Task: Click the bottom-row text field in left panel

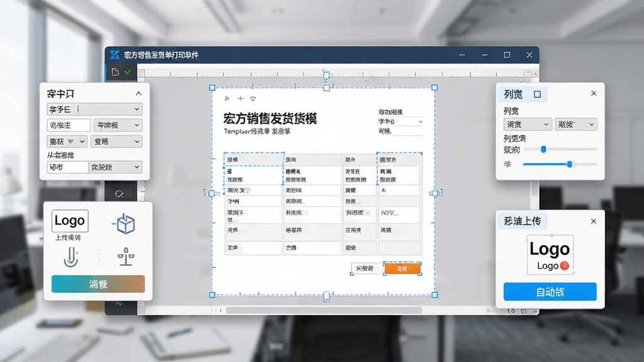Action: [68, 167]
